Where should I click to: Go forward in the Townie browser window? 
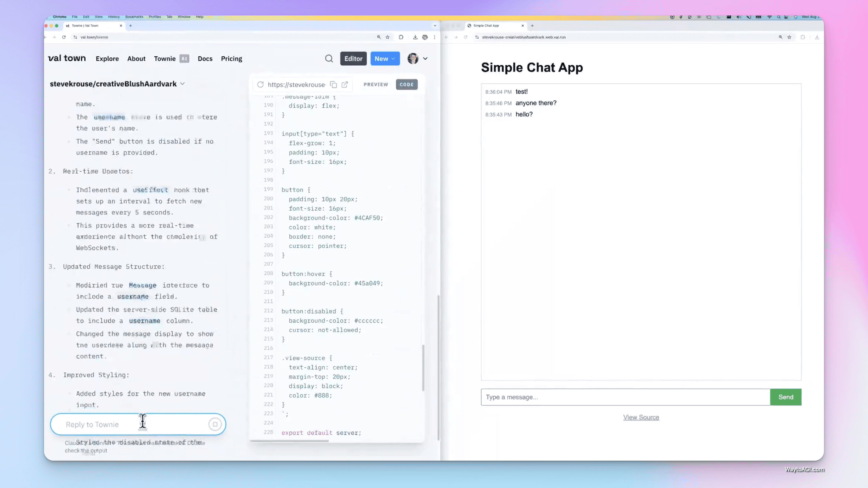[54, 37]
